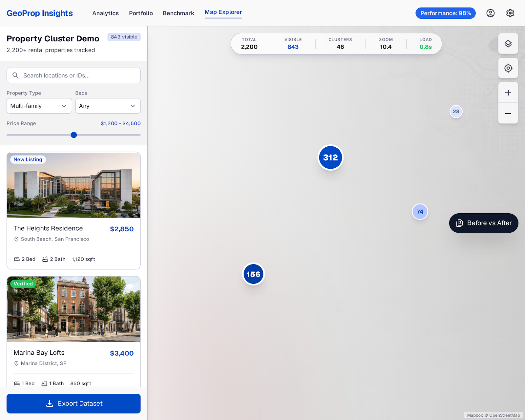Click the South Beach, San Francisco address
Image resolution: width=525 pixels, height=420 pixels.
55,239
